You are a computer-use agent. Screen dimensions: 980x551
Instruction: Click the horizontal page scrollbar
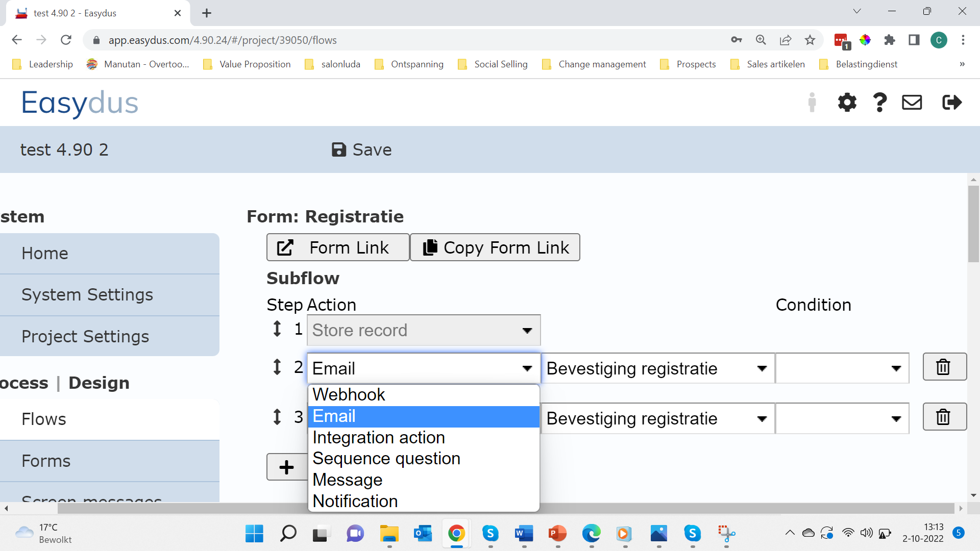[505, 508]
